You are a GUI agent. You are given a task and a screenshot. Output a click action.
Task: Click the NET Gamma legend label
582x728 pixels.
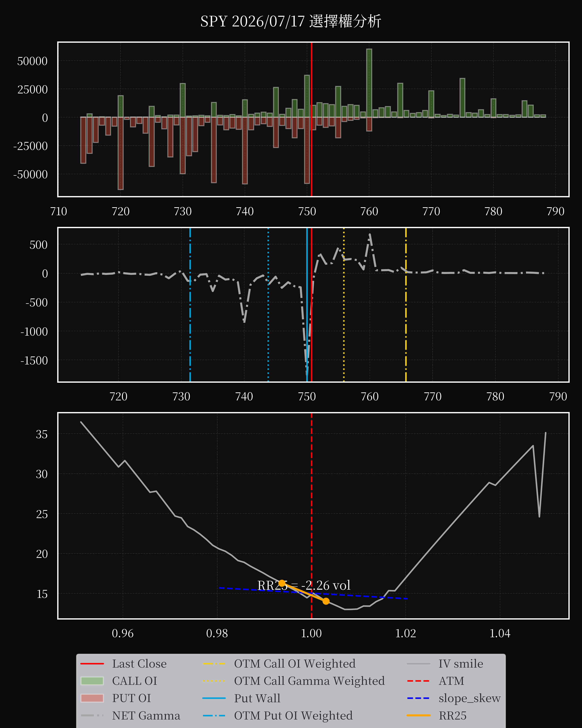coord(146,715)
